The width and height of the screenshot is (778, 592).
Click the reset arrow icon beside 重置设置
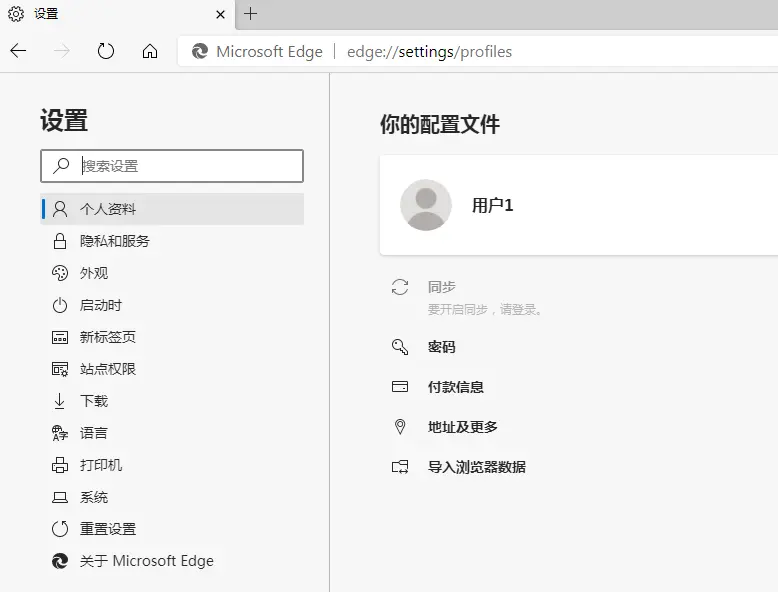click(60, 529)
